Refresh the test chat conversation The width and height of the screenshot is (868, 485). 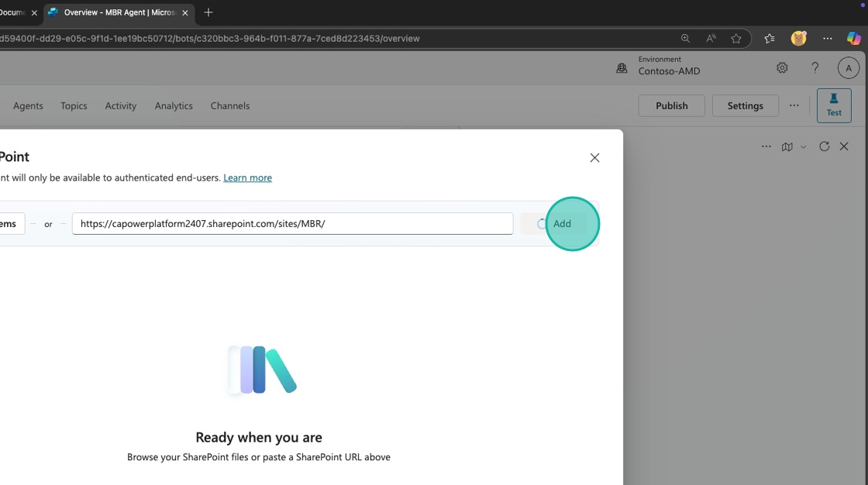[x=824, y=146]
